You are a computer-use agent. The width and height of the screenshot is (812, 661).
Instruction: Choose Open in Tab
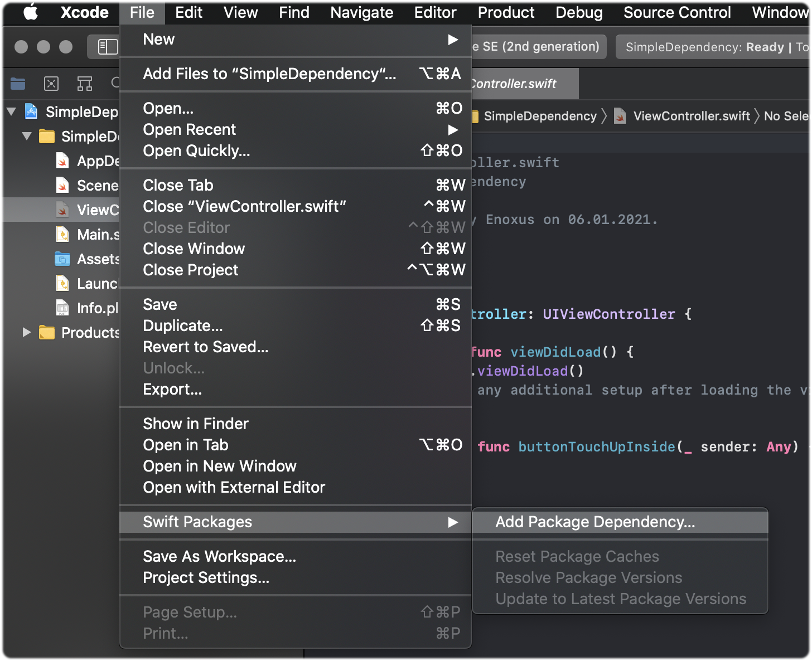click(296, 445)
